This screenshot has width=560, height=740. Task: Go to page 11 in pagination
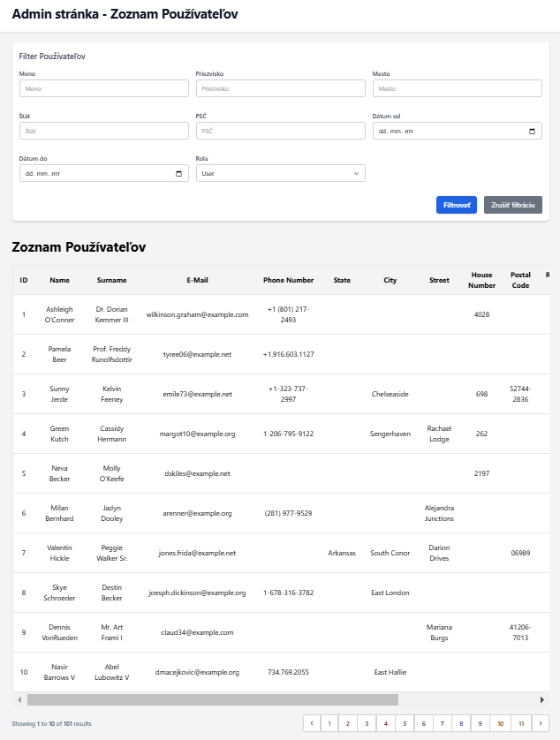point(521,723)
